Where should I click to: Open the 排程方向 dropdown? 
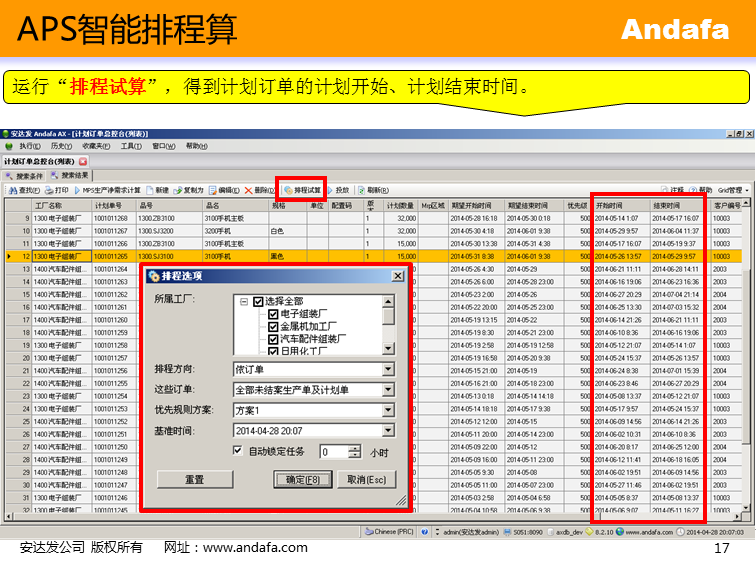coord(389,369)
